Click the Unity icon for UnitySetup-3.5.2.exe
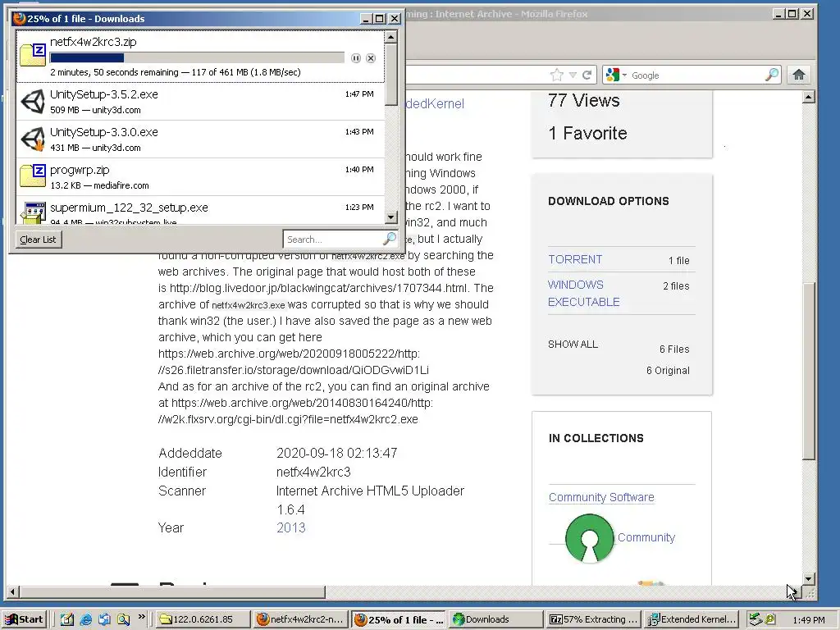The image size is (840, 630). (33, 102)
